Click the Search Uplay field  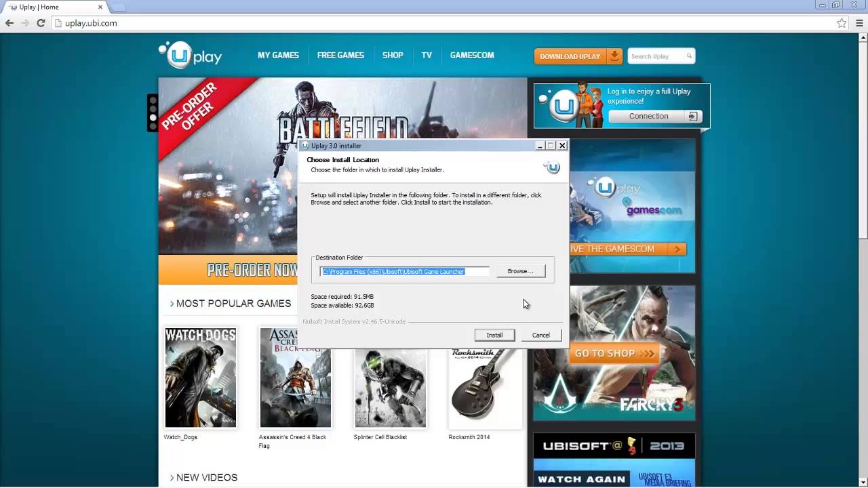coord(661,56)
